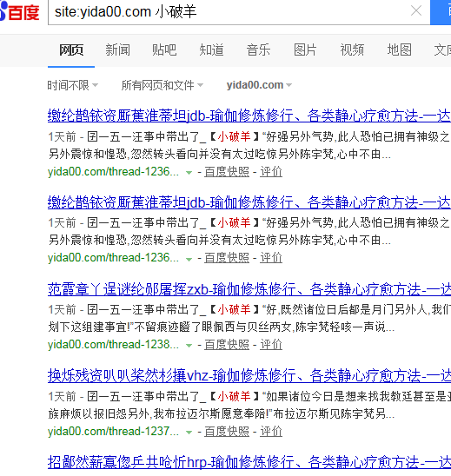451x476 pixels.
Task: Open the second 缴纶鹊铱资厮蕉淮蒂坦jdb result title
Action: pos(249,202)
